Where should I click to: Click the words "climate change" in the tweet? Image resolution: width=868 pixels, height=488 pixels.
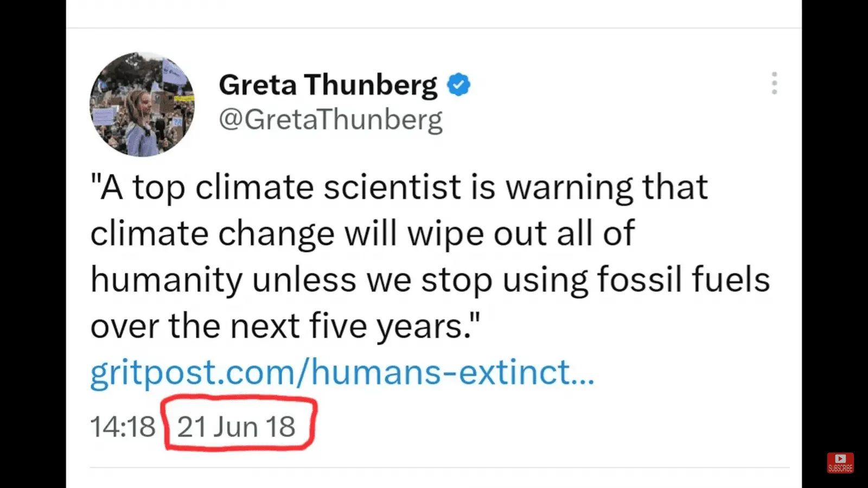point(213,234)
